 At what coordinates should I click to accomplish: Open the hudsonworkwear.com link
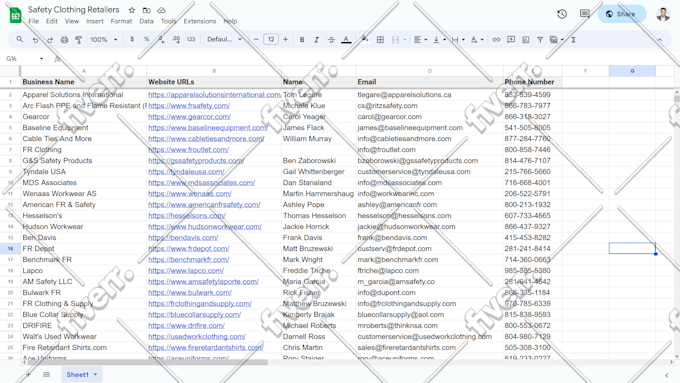coord(205,226)
